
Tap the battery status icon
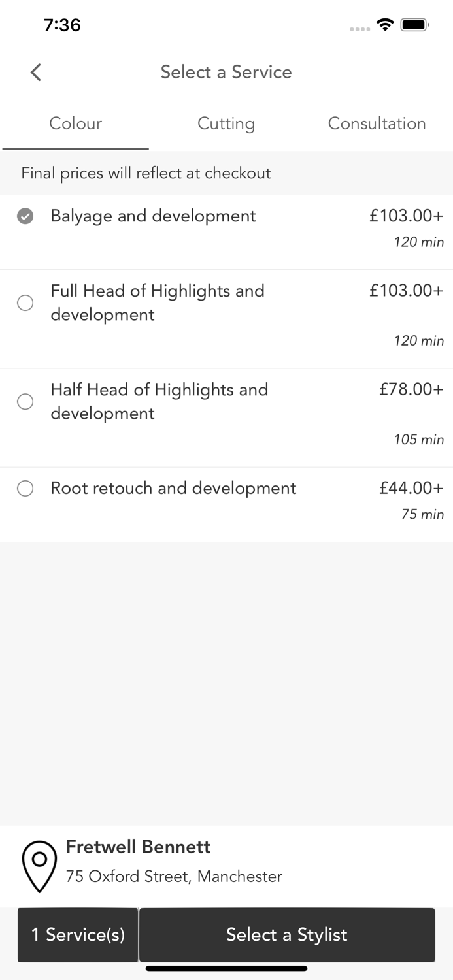[414, 25]
